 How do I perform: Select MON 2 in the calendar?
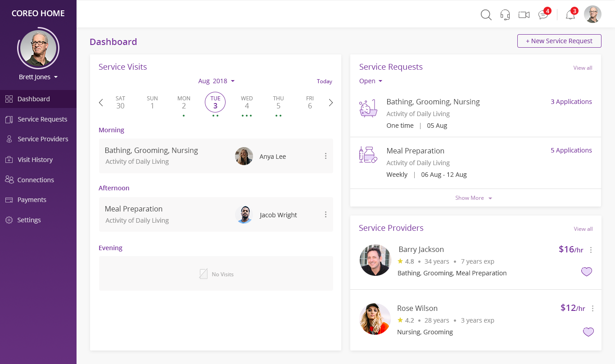(184, 103)
